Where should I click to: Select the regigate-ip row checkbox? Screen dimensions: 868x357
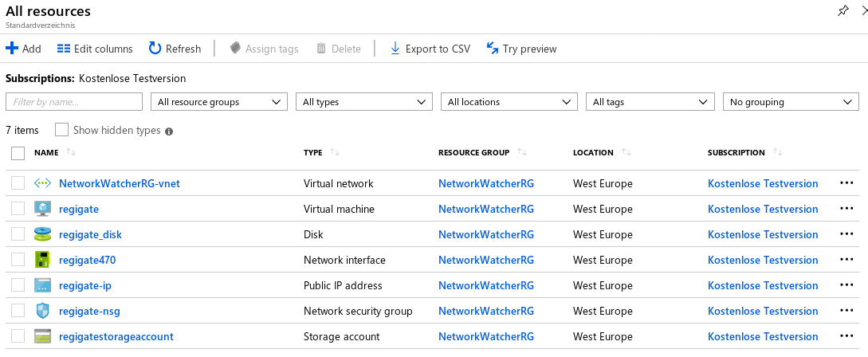(x=18, y=285)
